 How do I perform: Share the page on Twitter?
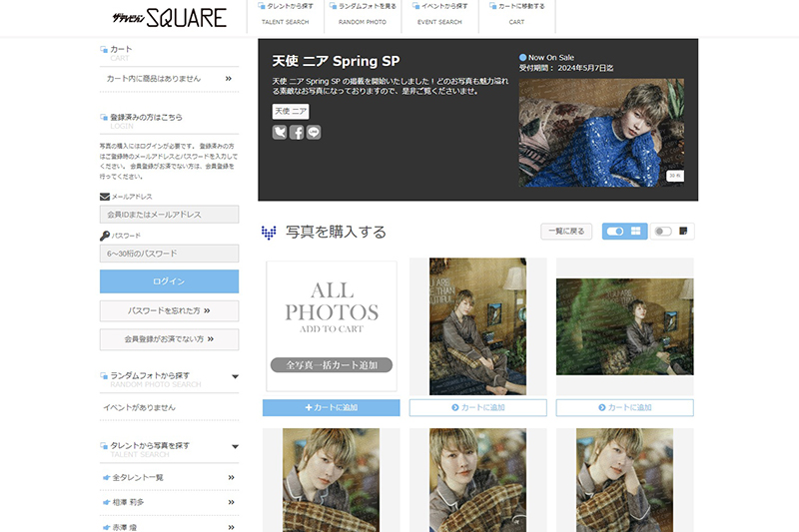pyautogui.click(x=280, y=132)
